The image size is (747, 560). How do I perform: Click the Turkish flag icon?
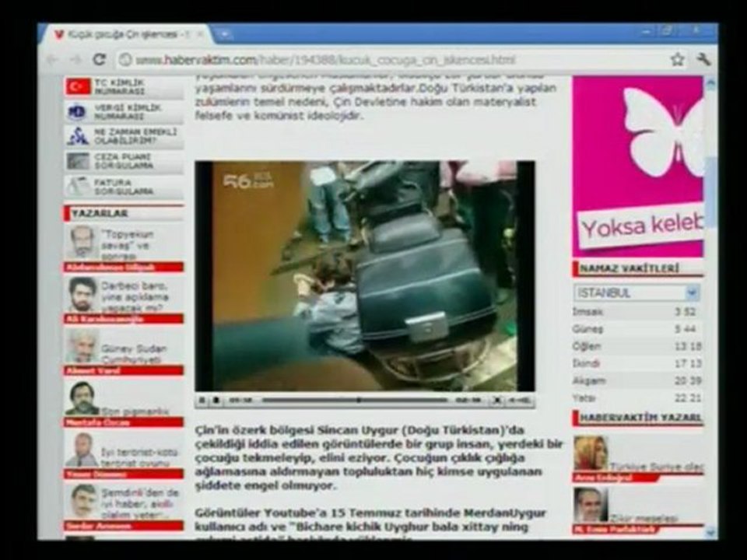tap(78, 87)
